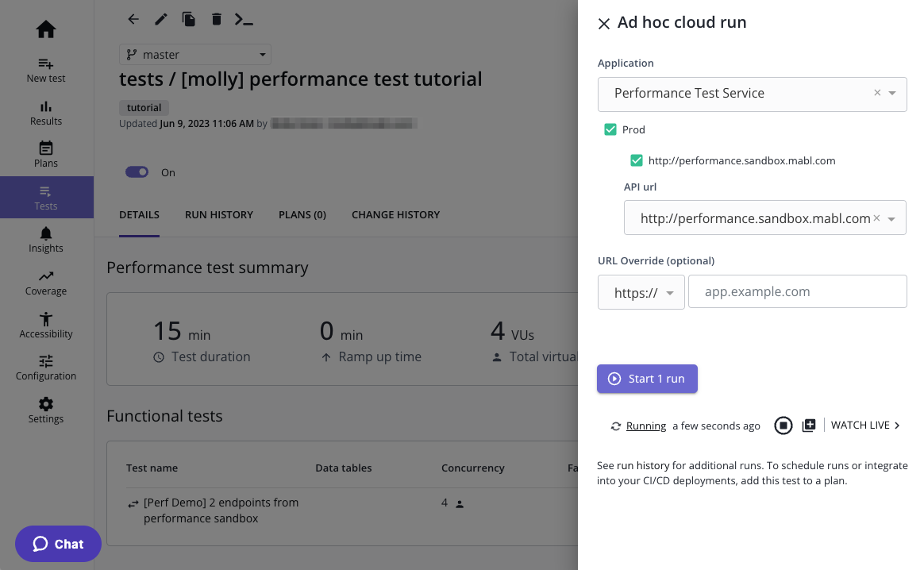Click the trash delete icon
This screenshot has width=924, height=570.
tap(216, 19)
